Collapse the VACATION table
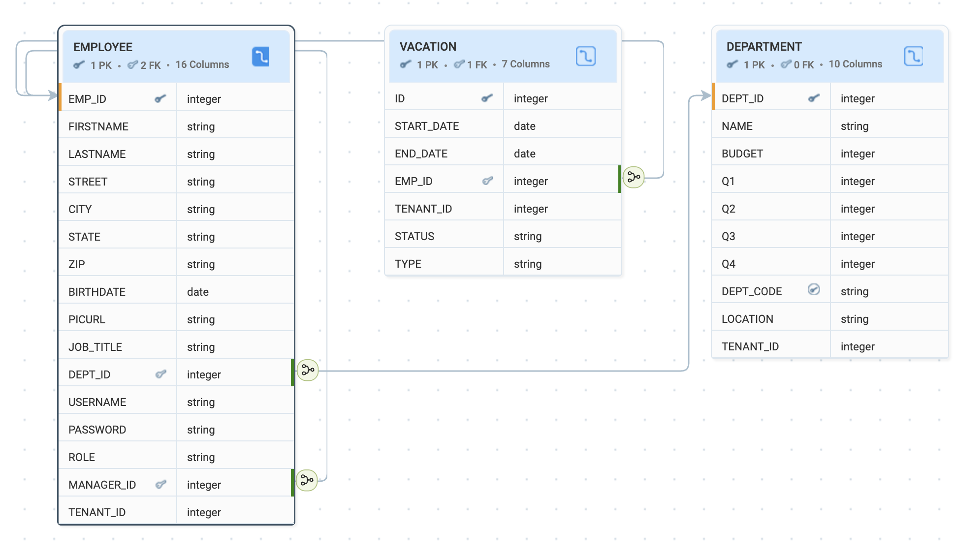The height and width of the screenshot is (560, 956). (586, 56)
